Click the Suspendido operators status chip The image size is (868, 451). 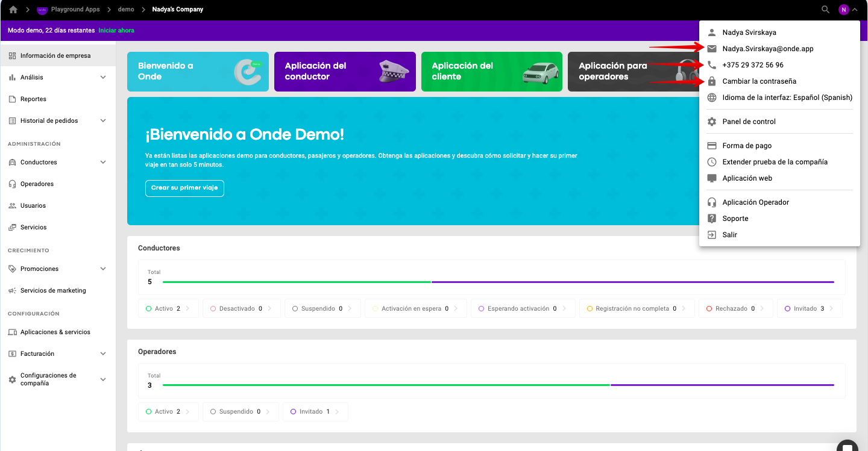pos(241,412)
